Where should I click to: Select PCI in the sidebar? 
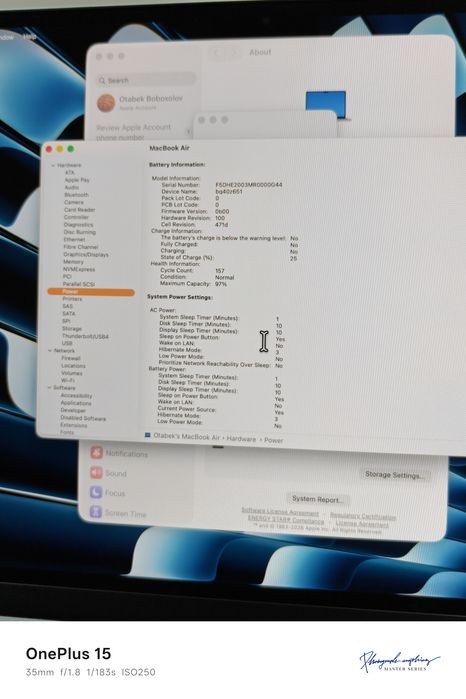pos(67,276)
